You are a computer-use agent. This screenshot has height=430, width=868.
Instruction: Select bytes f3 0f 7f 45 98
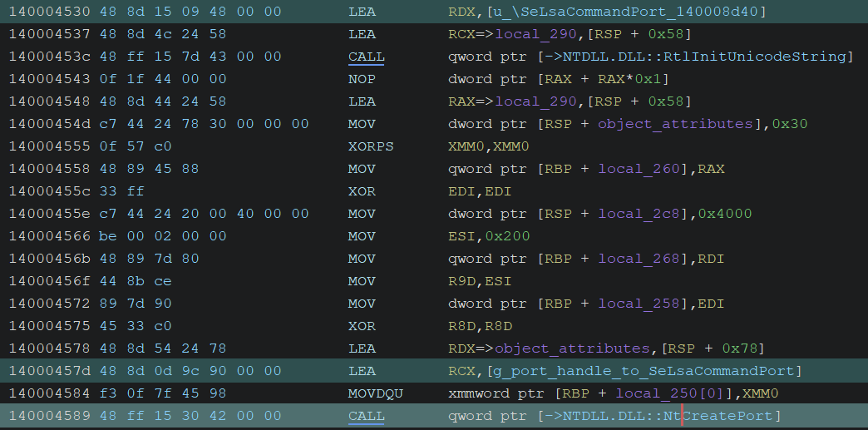point(163,393)
